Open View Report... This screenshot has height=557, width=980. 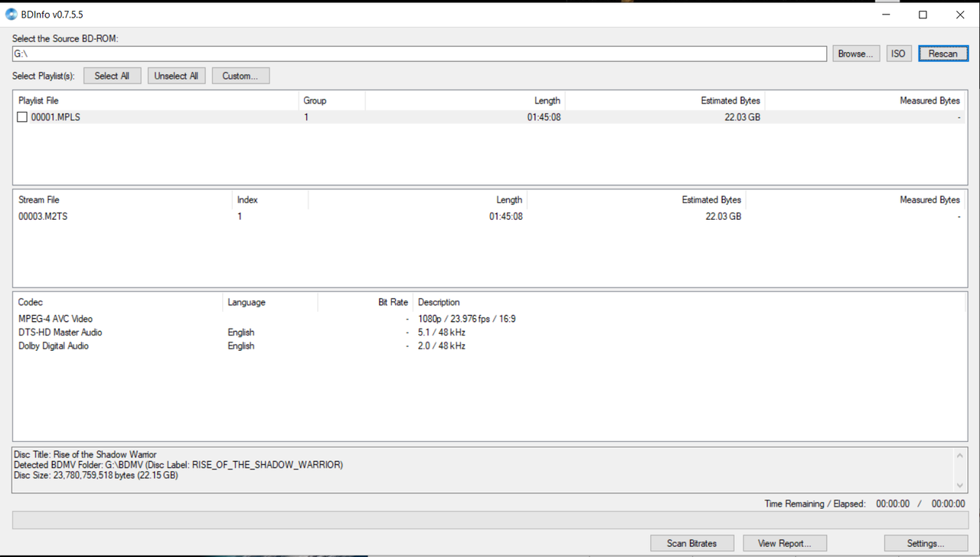point(785,543)
